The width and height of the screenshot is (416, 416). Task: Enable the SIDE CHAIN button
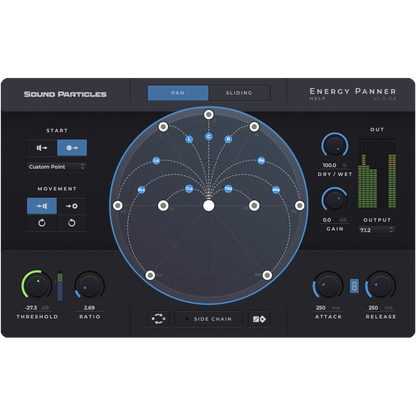pyautogui.click(x=209, y=319)
